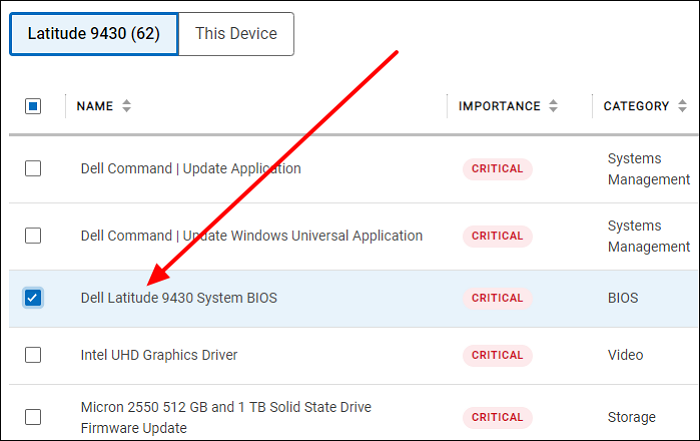Viewport: 700px width, 441px height.
Task: Toggle the select-all checkbox in the header
Action: [x=33, y=106]
